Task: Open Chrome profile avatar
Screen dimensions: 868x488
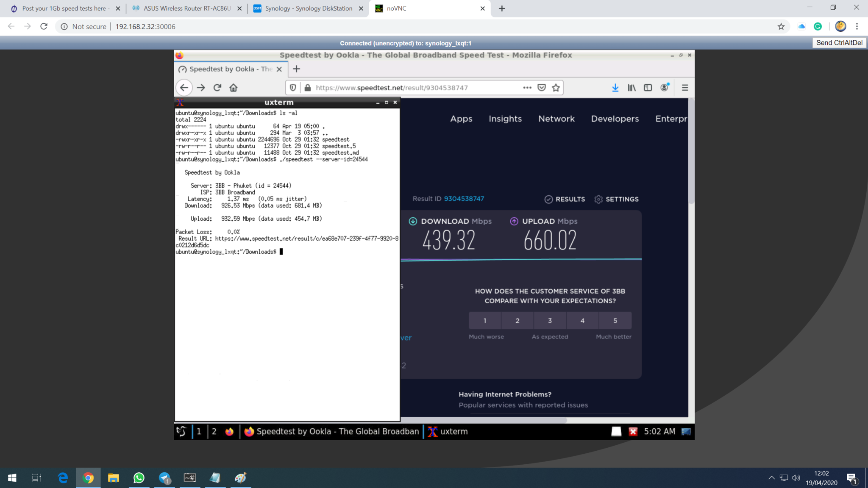Action: coord(840,26)
